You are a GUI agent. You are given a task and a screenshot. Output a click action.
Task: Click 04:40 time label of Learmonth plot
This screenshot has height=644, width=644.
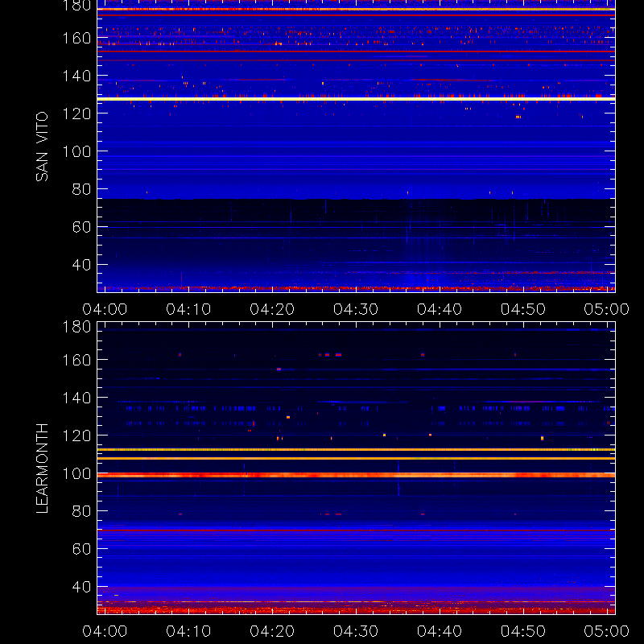coord(440,631)
